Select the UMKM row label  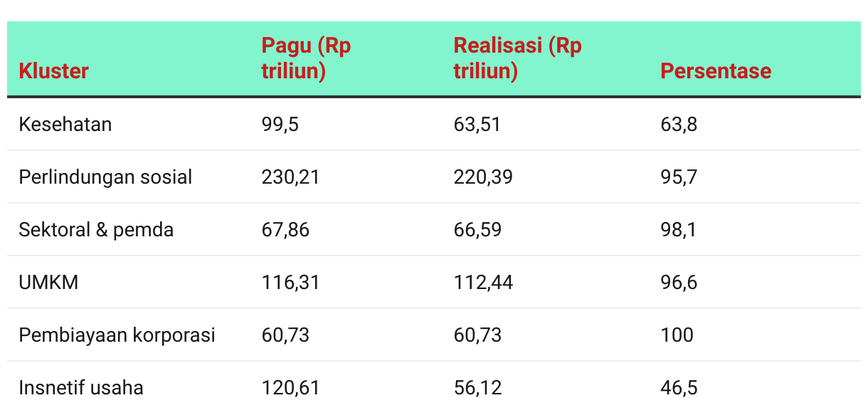(48, 283)
